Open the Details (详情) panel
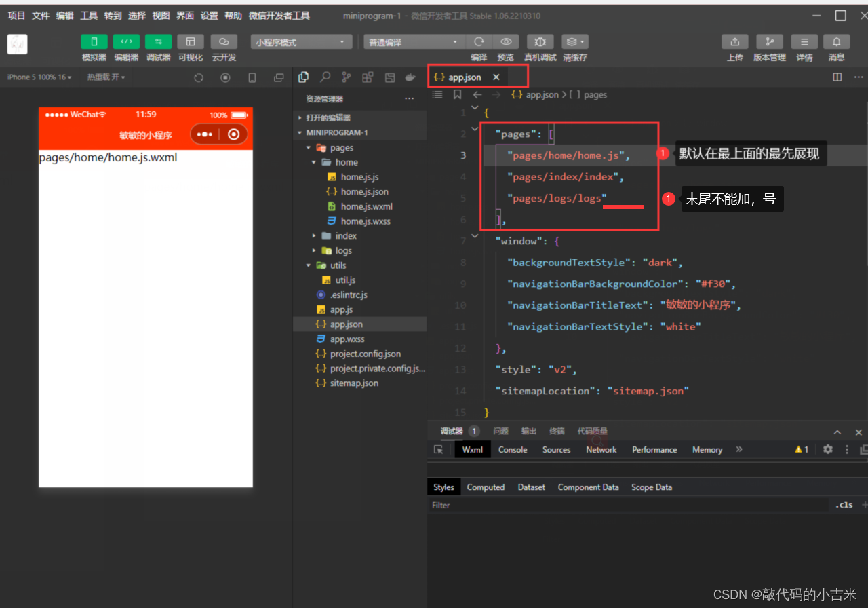Image resolution: width=868 pixels, height=608 pixels. 804,42
